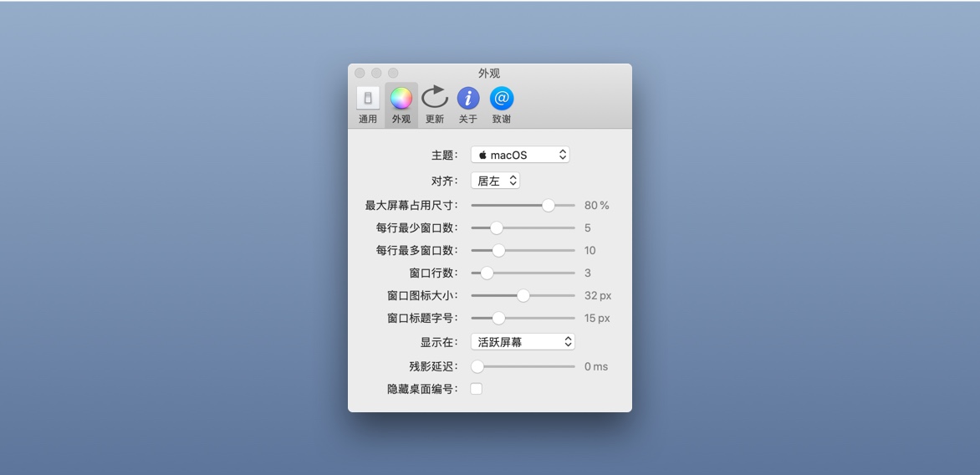Open the 致谢 at-sign icon

(x=501, y=98)
